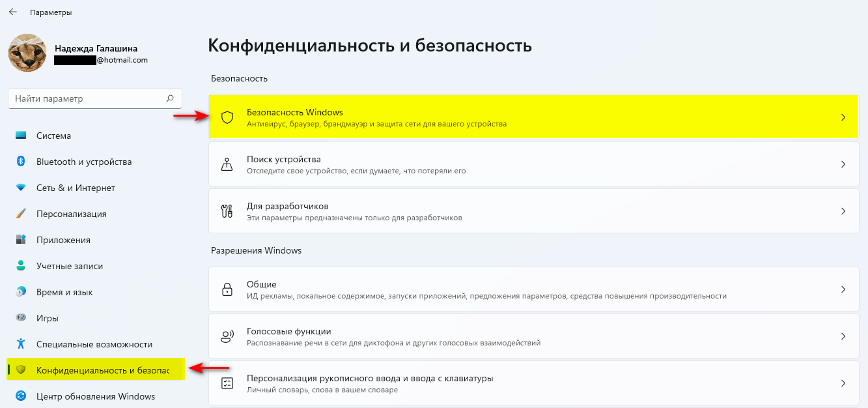Click the Wi-Fi network icon
868x408 pixels.
tap(21, 188)
